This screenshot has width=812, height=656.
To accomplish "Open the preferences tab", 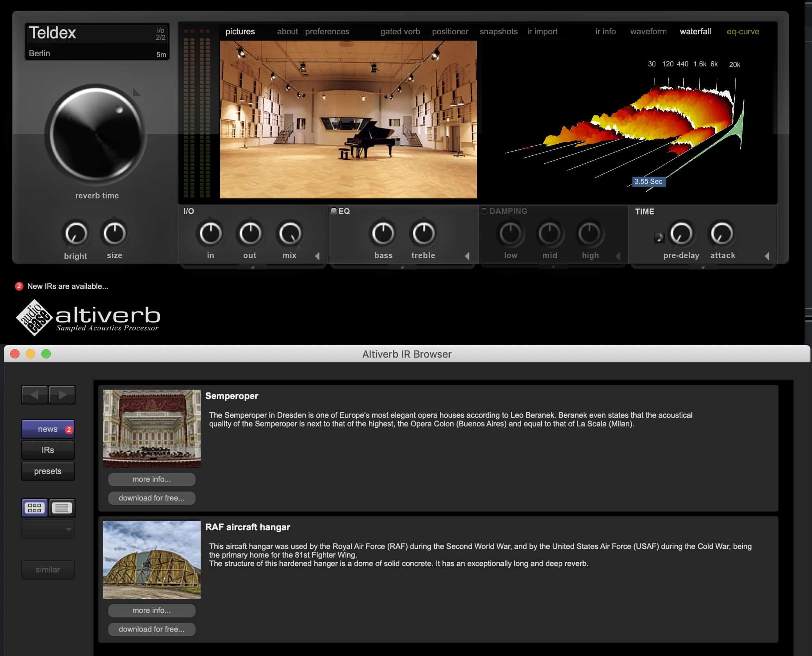I will pyautogui.click(x=327, y=32).
